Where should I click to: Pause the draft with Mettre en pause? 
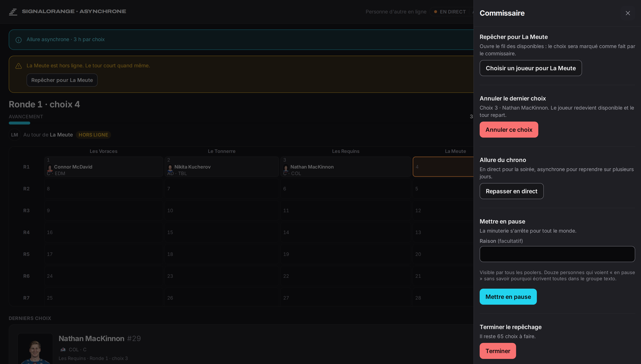pos(508,296)
